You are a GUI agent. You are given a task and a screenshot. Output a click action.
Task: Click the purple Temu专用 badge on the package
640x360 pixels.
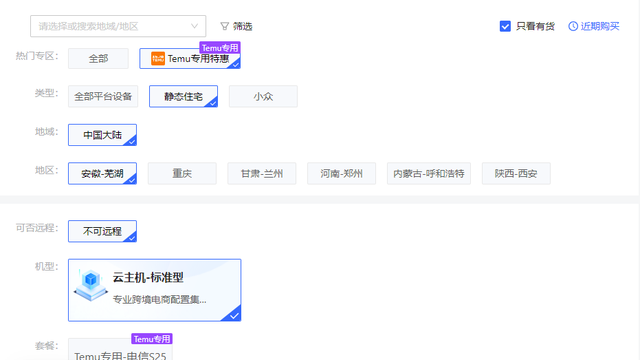pos(152,339)
